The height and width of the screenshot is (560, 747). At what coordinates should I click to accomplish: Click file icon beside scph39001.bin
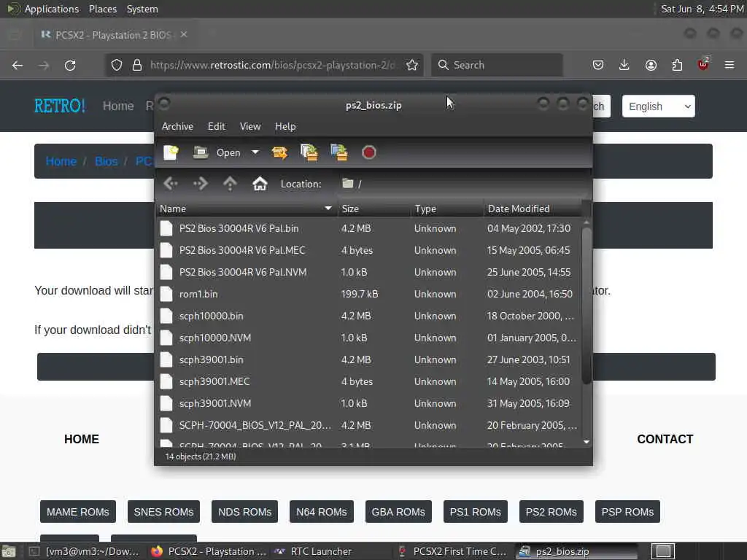pos(166,360)
